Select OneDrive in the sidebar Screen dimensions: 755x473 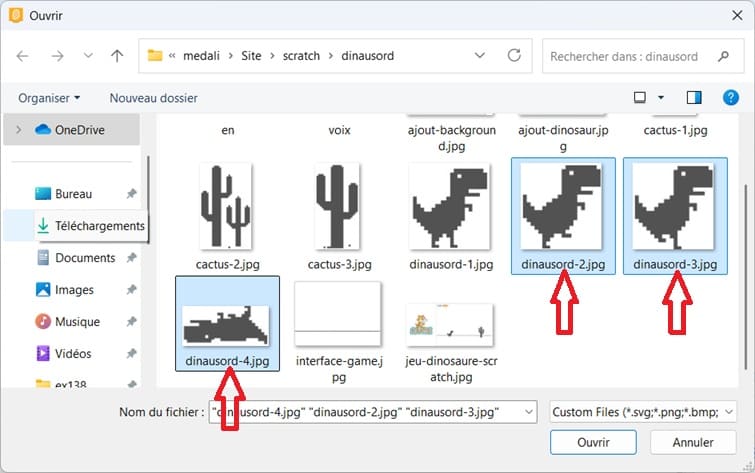click(x=72, y=130)
